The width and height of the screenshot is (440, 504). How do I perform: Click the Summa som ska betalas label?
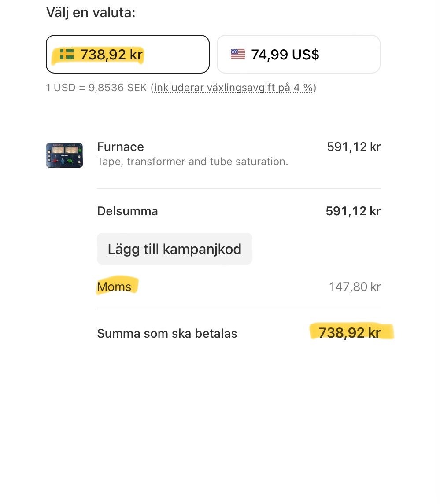[x=167, y=333]
